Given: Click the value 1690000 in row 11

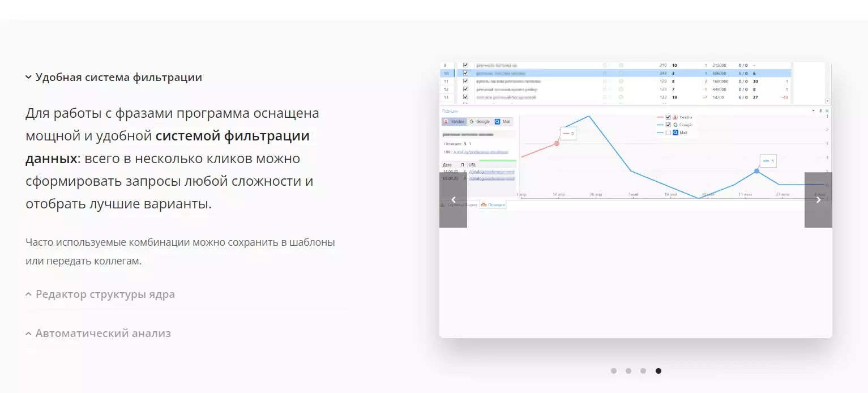Looking at the screenshot, I should tap(720, 81).
